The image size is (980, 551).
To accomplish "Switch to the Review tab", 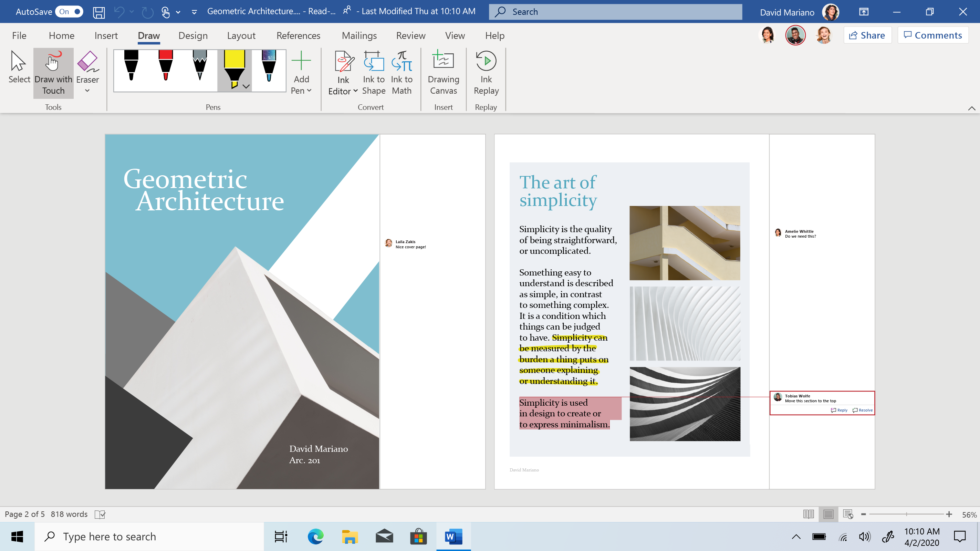I will (410, 35).
